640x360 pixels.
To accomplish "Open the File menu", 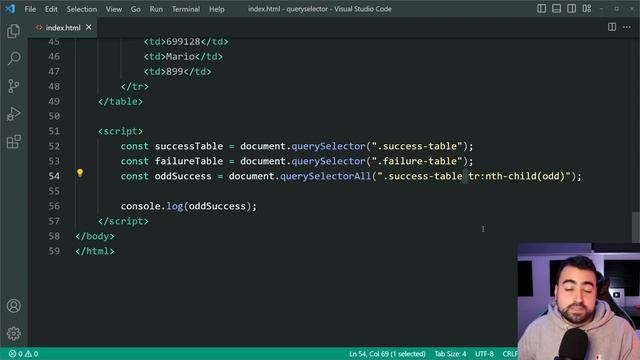I will [30, 9].
